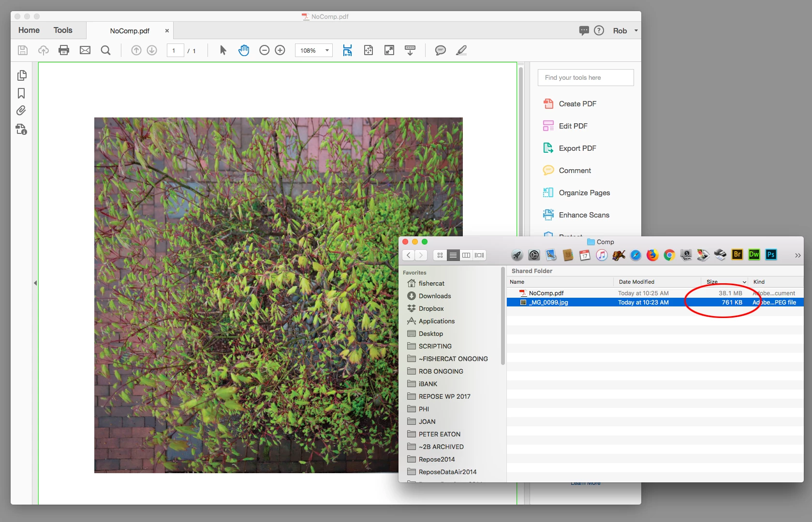Open the Create PDF tool
The image size is (812, 522).
tap(570, 103)
